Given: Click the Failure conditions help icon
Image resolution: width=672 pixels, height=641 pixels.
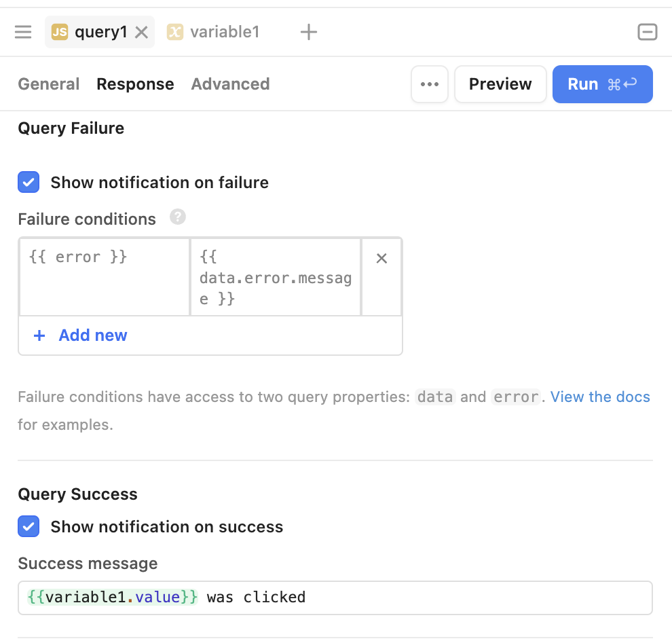Looking at the screenshot, I should (x=178, y=217).
